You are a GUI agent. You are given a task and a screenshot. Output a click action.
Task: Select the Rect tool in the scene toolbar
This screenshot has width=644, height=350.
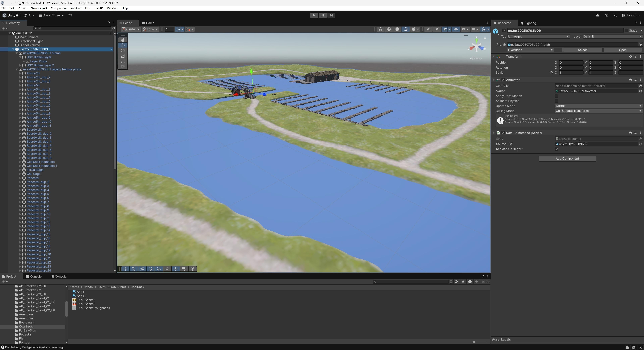(122, 62)
